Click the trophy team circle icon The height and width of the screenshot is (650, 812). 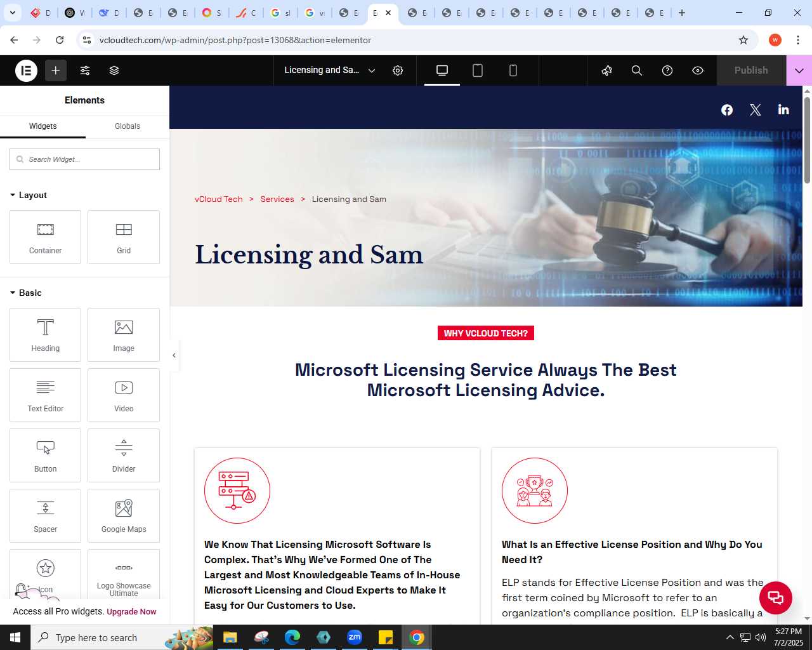click(535, 491)
